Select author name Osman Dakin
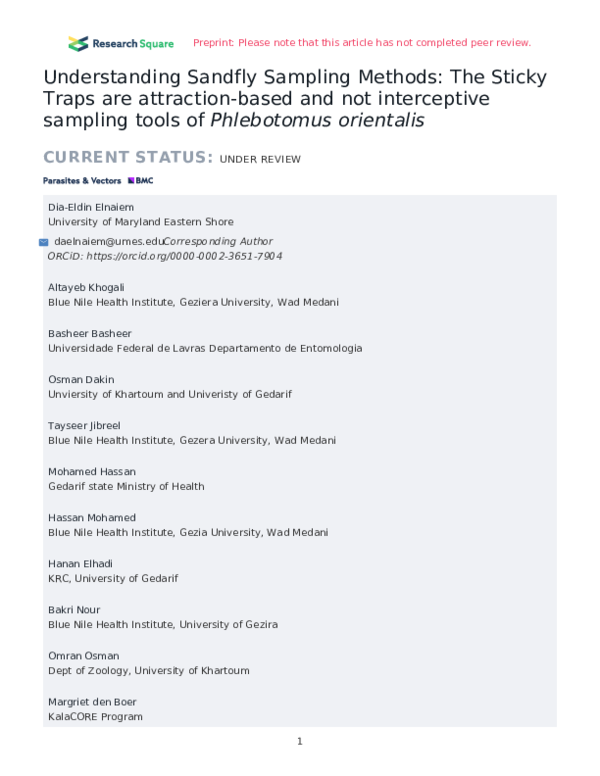The height and width of the screenshot is (776, 600). pyautogui.click(x=81, y=379)
